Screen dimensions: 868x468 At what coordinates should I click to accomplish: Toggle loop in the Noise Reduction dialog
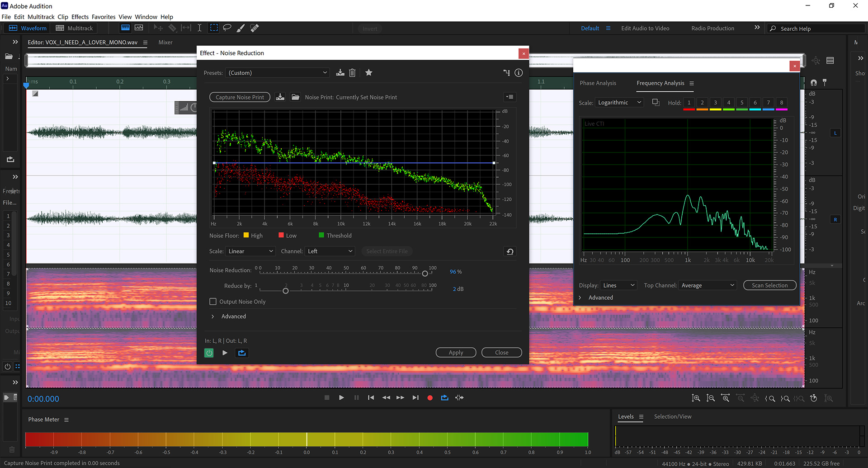click(242, 353)
